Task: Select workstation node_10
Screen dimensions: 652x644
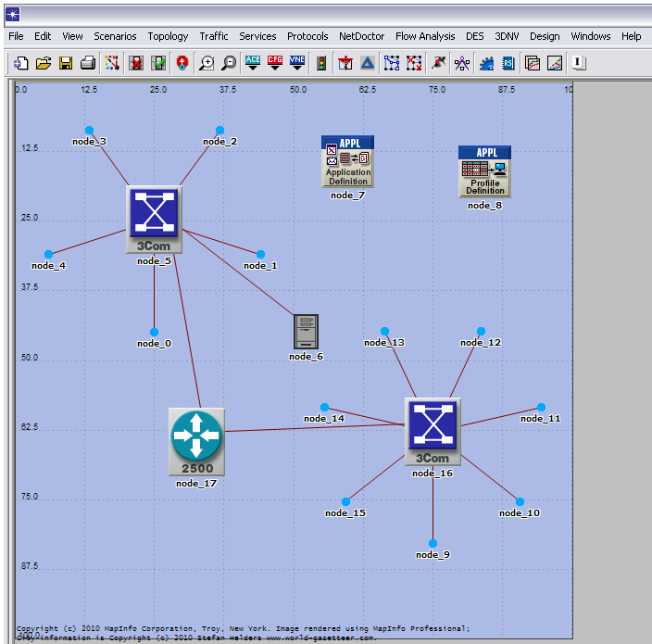Action: click(520, 501)
